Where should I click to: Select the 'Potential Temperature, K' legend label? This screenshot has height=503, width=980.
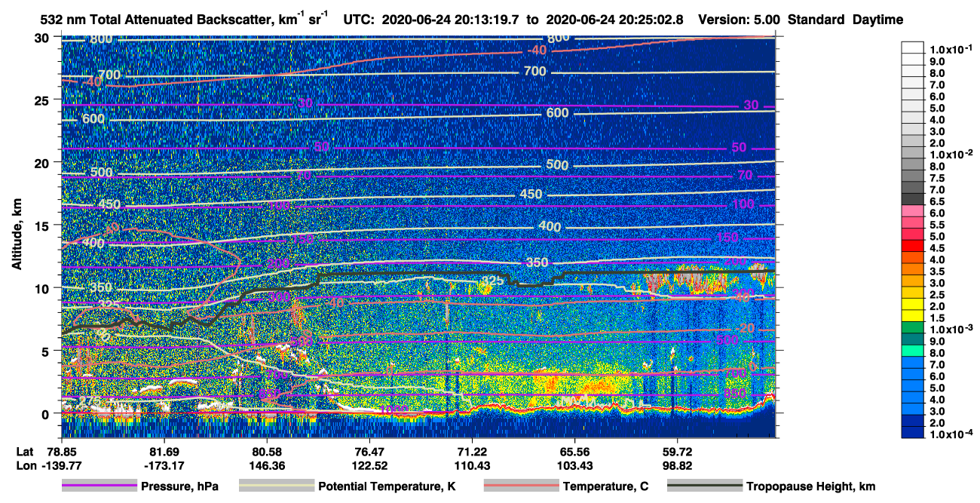coord(387,487)
